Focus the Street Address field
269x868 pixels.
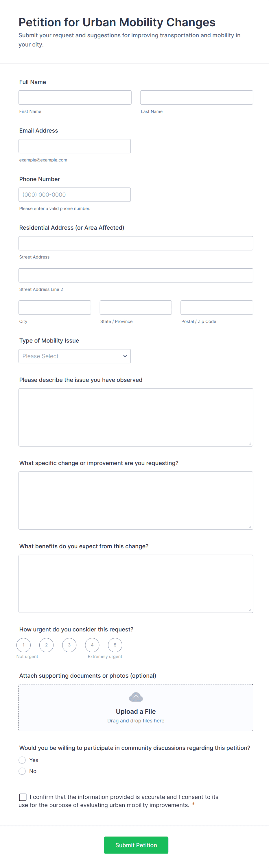click(136, 243)
